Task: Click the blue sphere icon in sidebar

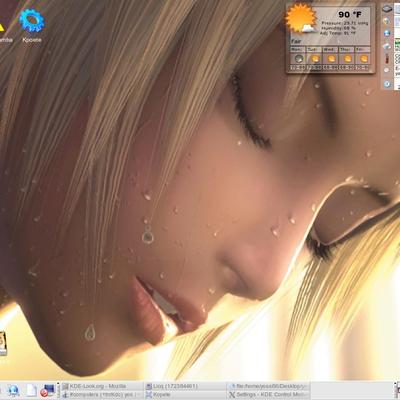Action: (387, 33)
